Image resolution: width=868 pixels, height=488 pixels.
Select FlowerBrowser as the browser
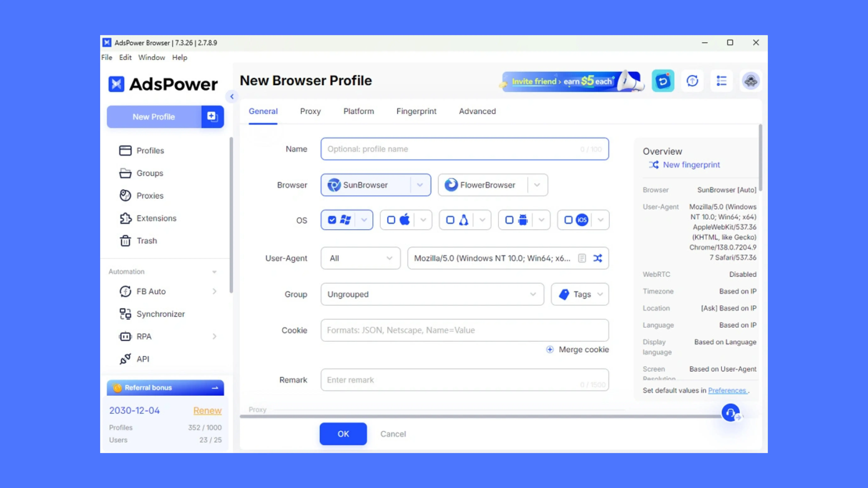(483, 185)
